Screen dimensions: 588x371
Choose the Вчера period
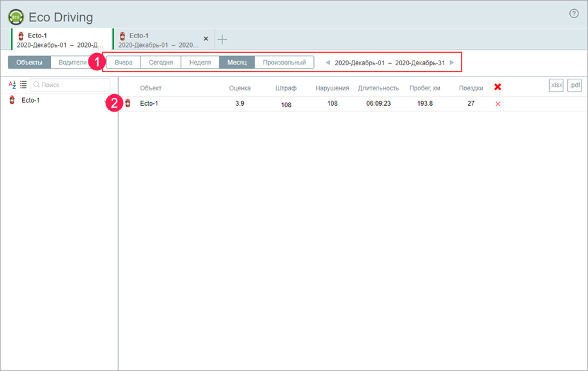pos(123,63)
